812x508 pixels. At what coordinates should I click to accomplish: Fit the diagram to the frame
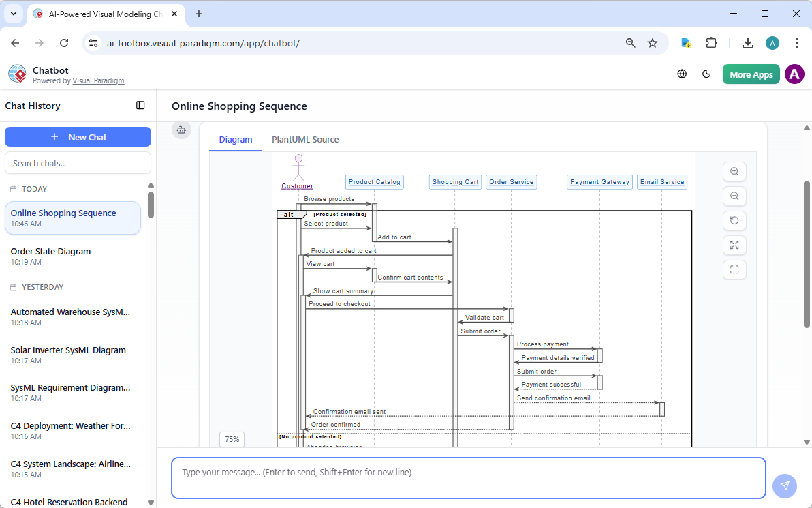[x=734, y=269]
